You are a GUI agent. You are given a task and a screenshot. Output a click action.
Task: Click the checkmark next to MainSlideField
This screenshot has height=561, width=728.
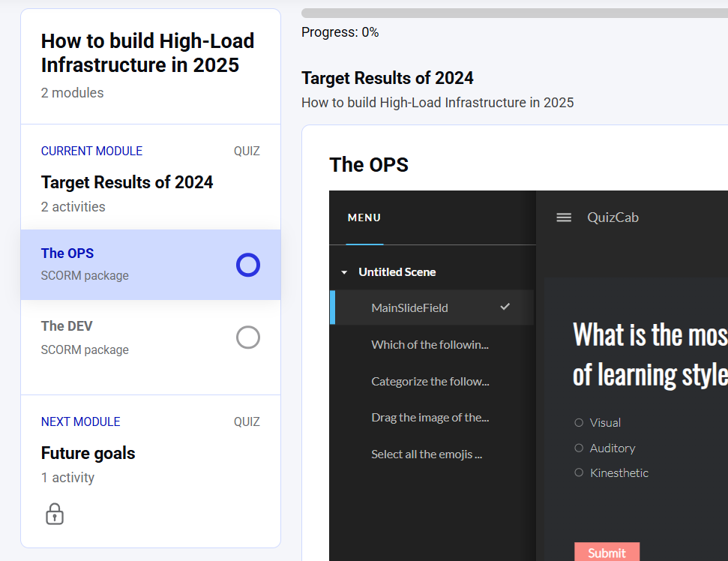click(x=505, y=307)
